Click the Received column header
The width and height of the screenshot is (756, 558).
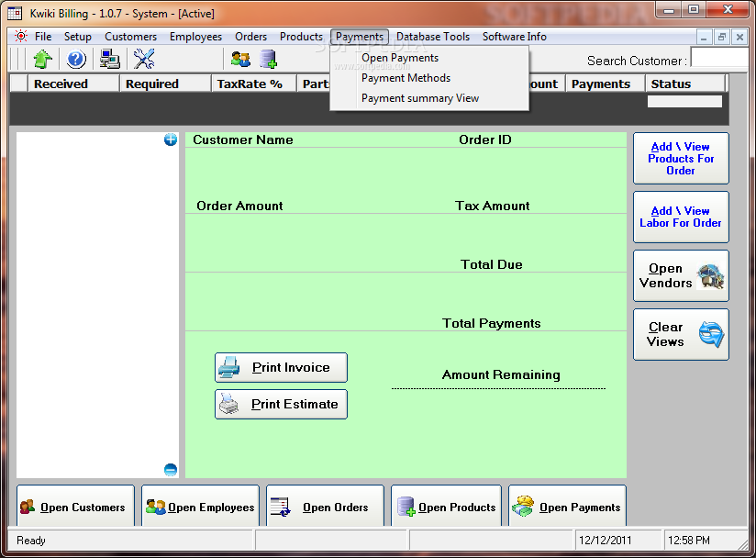[x=73, y=84]
